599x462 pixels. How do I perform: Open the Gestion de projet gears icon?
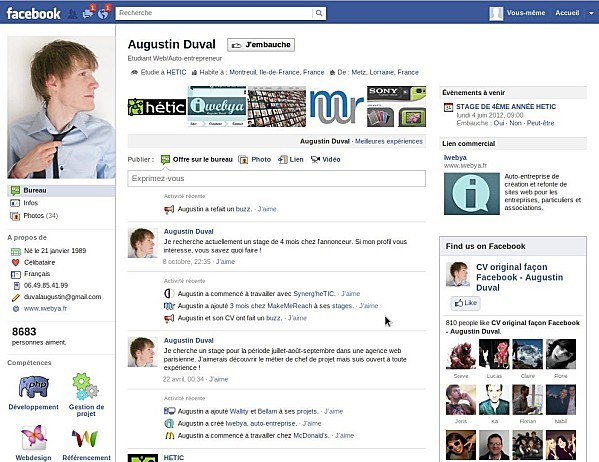point(86,386)
